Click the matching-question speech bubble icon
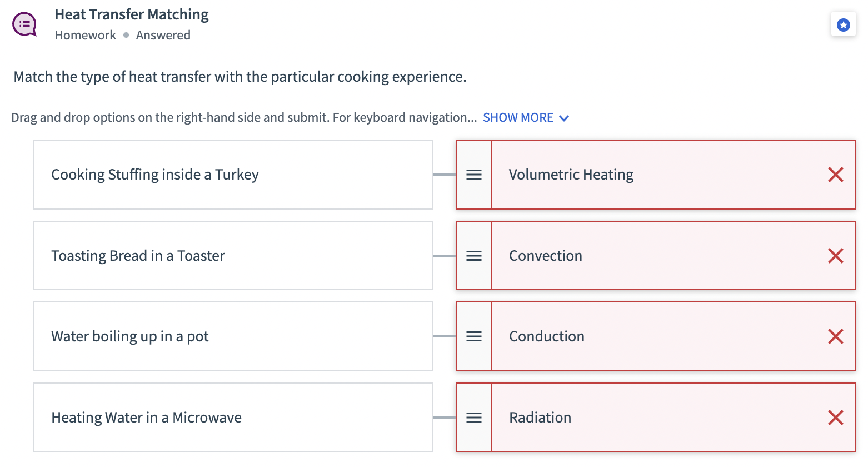 (24, 24)
